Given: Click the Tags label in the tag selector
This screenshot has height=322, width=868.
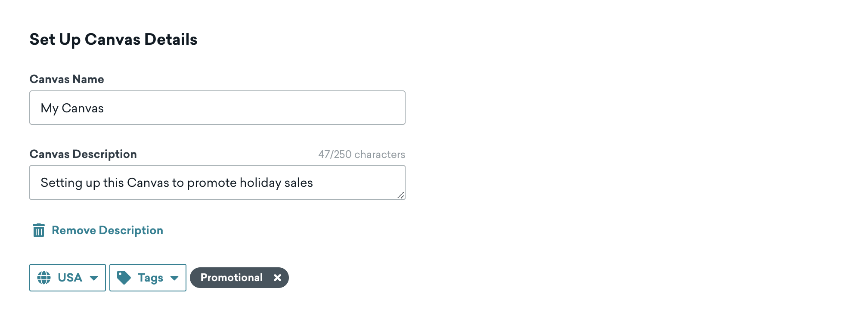Looking at the screenshot, I should click(150, 278).
